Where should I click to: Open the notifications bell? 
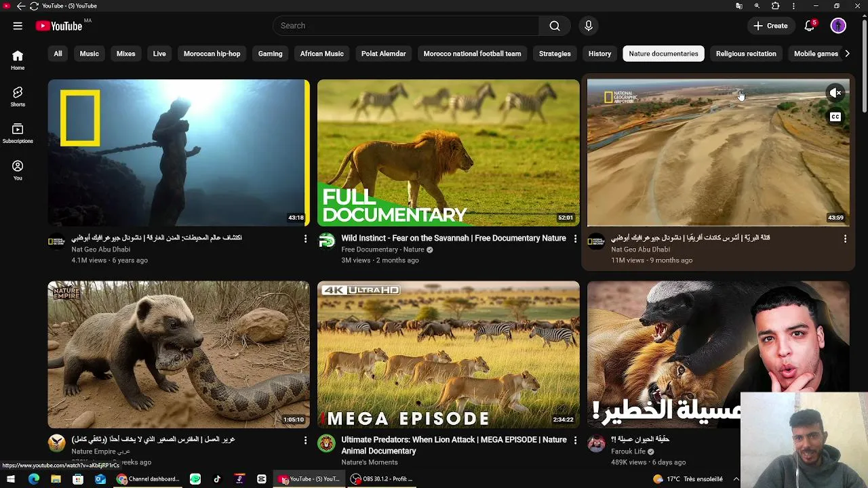pyautogui.click(x=809, y=26)
